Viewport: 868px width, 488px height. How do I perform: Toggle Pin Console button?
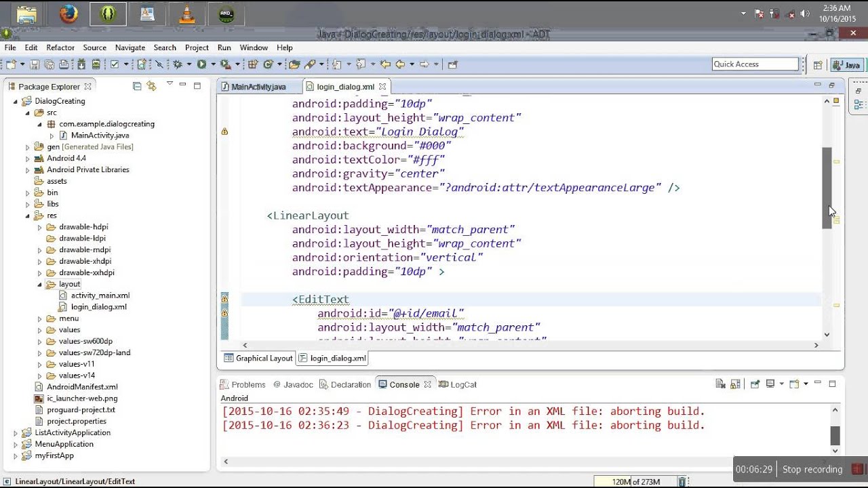755,384
